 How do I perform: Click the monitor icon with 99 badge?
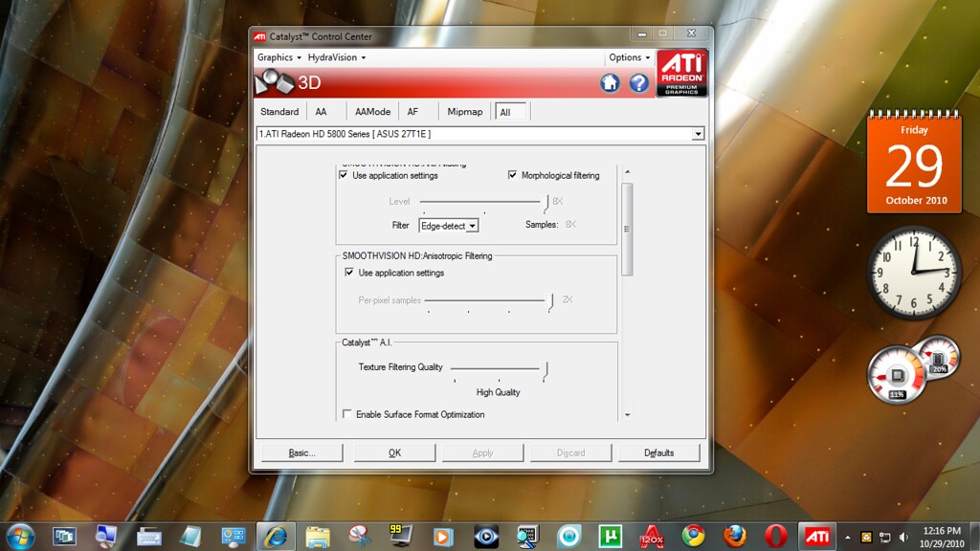[x=401, y=536]
